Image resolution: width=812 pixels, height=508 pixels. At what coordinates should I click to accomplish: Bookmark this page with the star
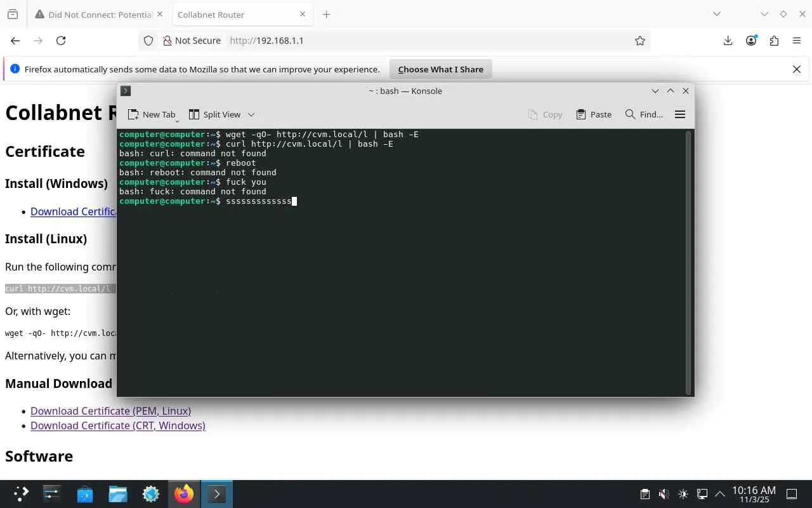point(640,41)
